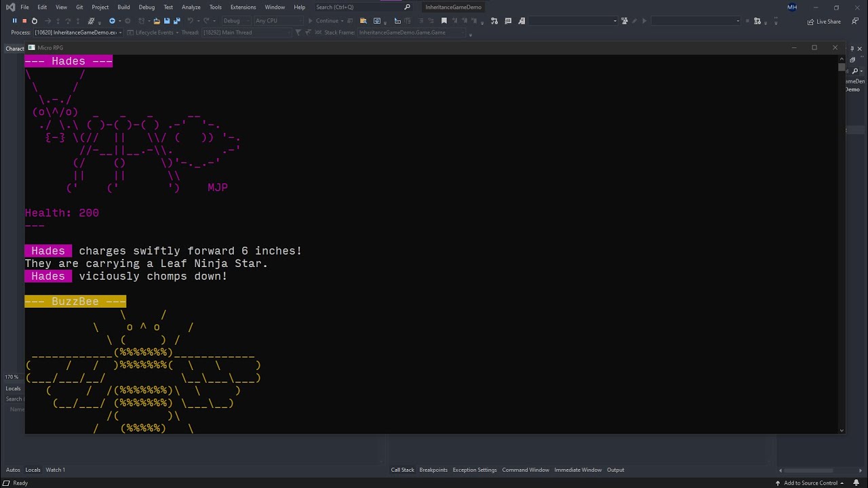Open the File menu

[x=24, y=7]
